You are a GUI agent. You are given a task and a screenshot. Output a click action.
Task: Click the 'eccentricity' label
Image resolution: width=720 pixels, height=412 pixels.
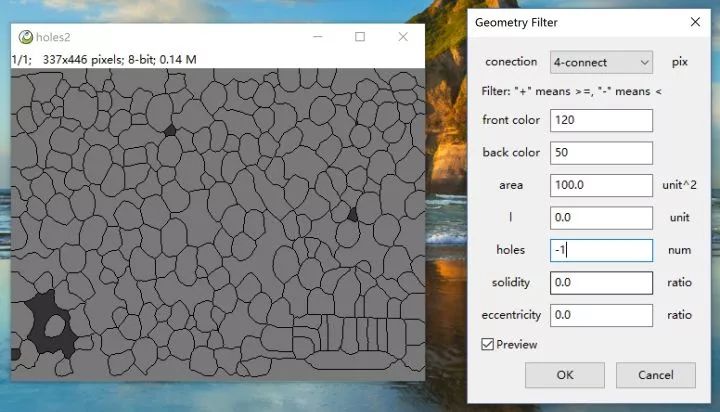pos(511,315)
